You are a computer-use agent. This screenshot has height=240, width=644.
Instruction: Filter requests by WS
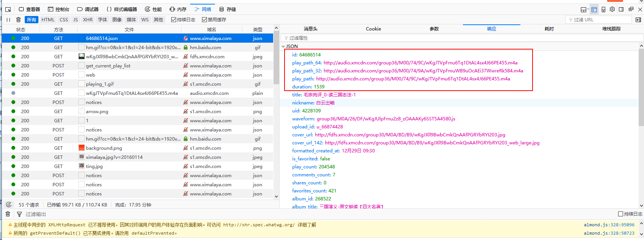pyautogui.click(x=145, y=20)
